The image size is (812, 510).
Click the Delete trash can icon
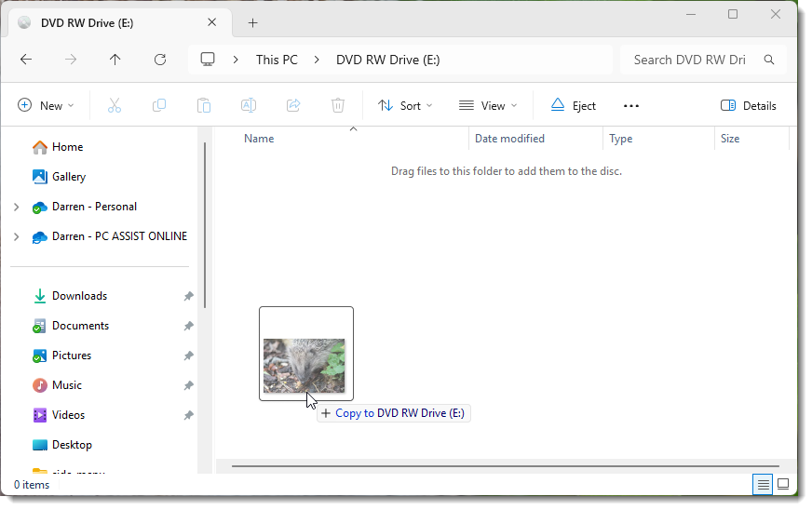point(338,105)
